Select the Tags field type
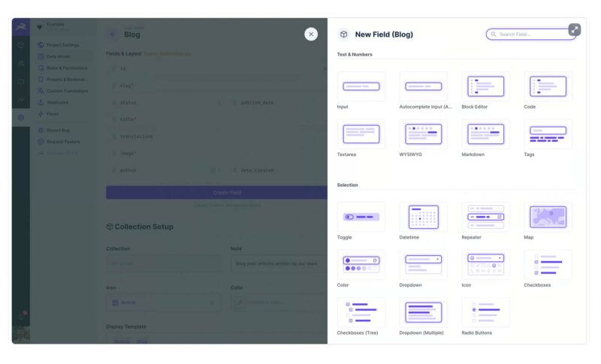This screenshot has width=601, height=364. point(548,134)
